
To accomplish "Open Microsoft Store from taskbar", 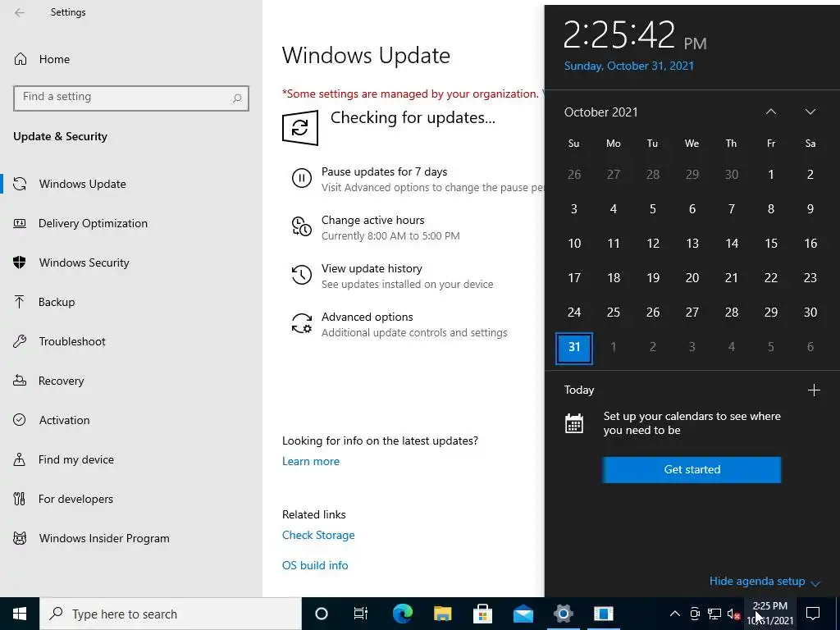I will coord(482,614).
